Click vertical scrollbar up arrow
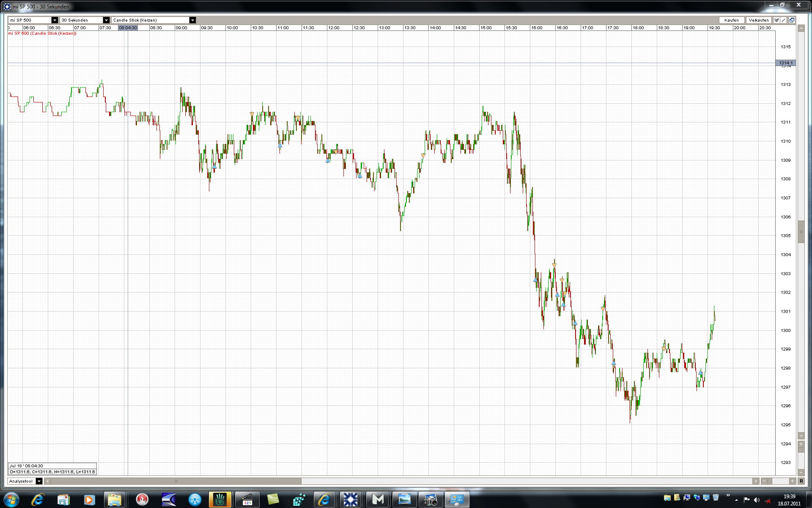 [x=801, y=28]
